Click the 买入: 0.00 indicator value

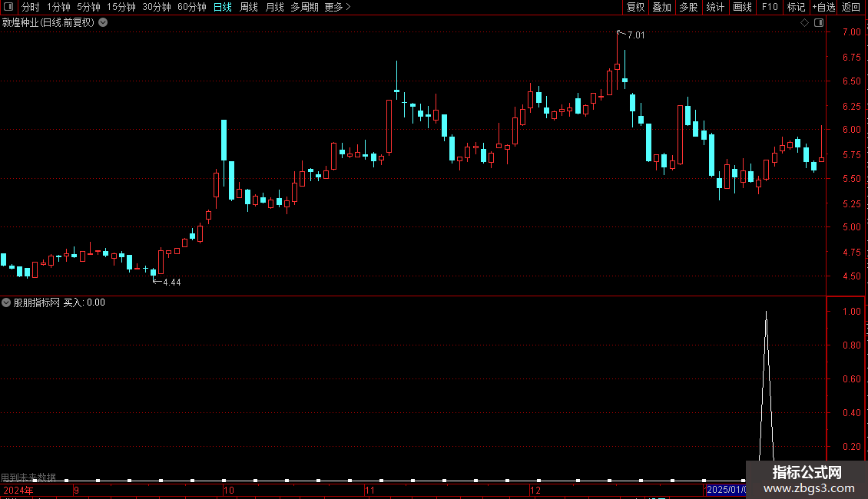84,302
